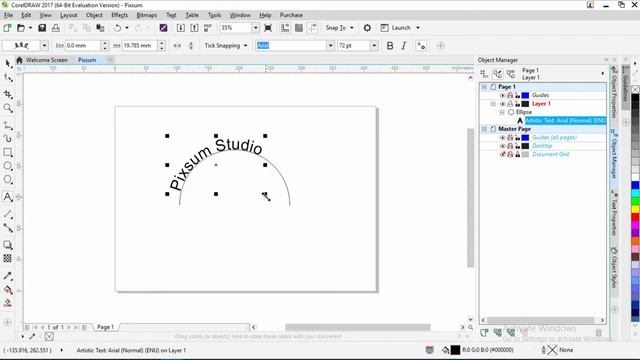Select the Ellipse tool in toolbox

(x=8, y=166)
